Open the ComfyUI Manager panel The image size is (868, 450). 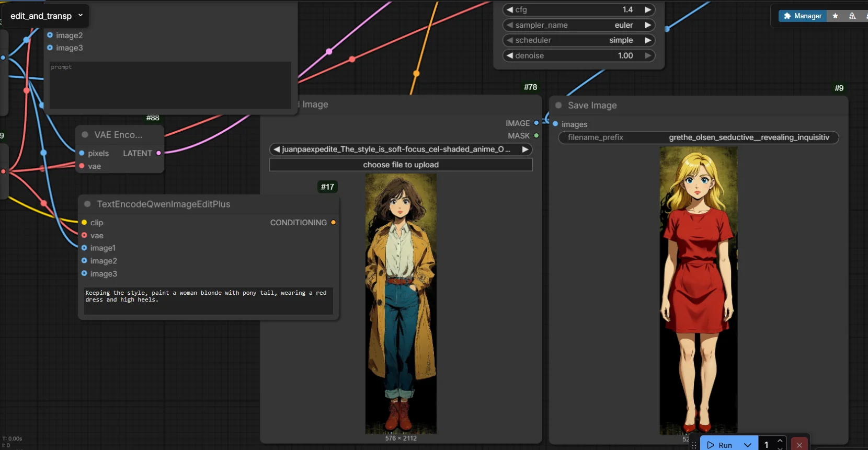point(803,16)
